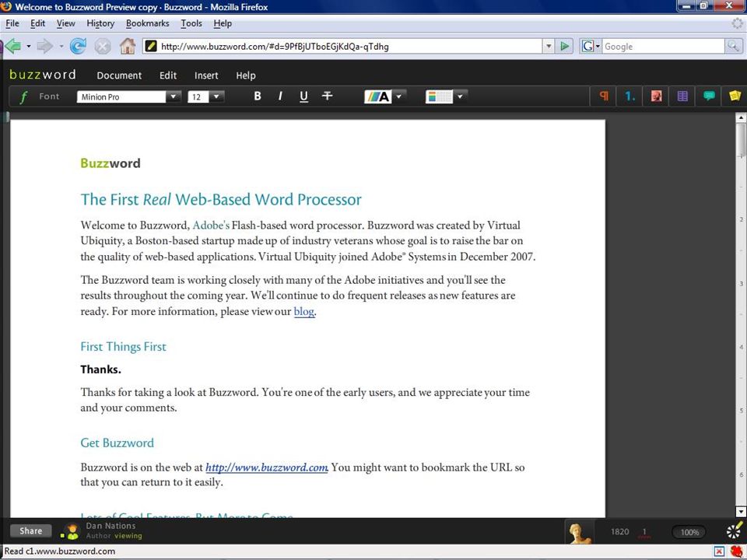Open the Buzzword Edit menu
Viewport: 747px width, 560px height.
click(168, 75)
